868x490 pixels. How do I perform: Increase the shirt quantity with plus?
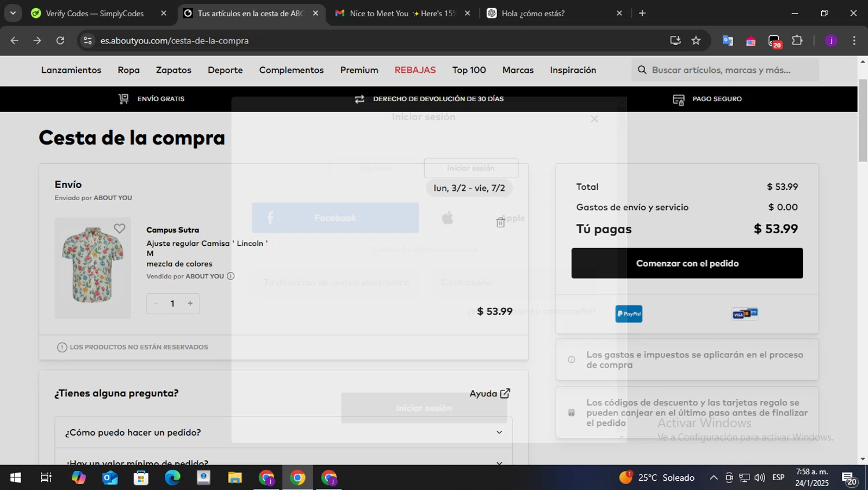click(190, 303)
